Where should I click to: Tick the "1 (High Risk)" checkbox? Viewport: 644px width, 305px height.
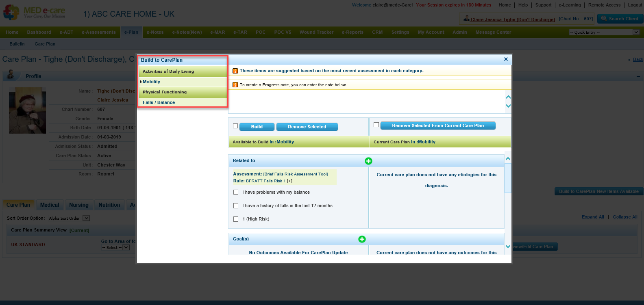click(x=236, y=219)
